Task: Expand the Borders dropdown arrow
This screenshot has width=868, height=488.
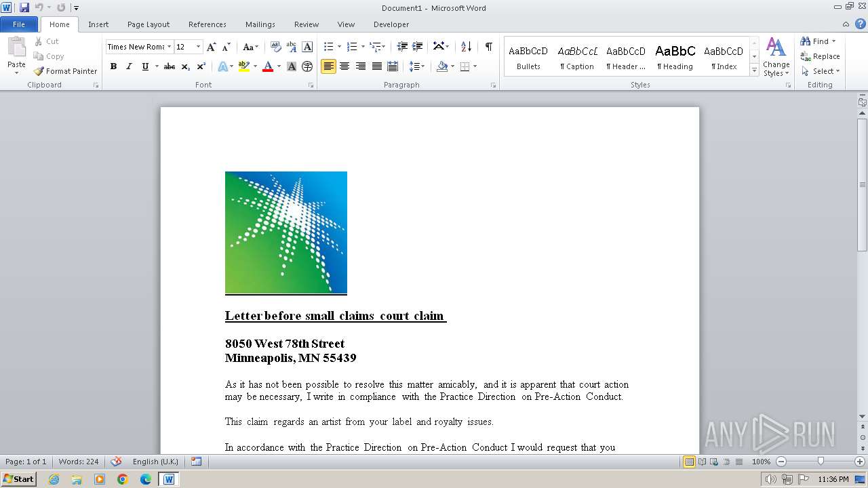Action: point(475,66)
